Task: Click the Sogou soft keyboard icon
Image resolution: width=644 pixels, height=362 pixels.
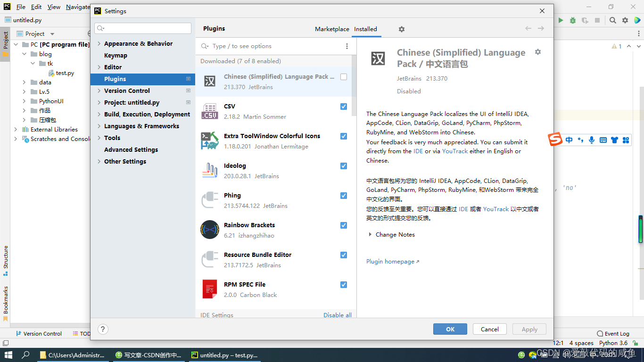Action: pyautogui.click(x=603, y=140)
